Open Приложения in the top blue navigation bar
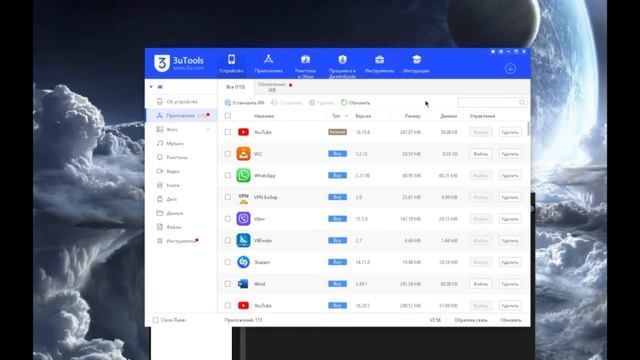The width and height of the screenshot is (640, 360). pyautogui.click(x=268, y=64)
